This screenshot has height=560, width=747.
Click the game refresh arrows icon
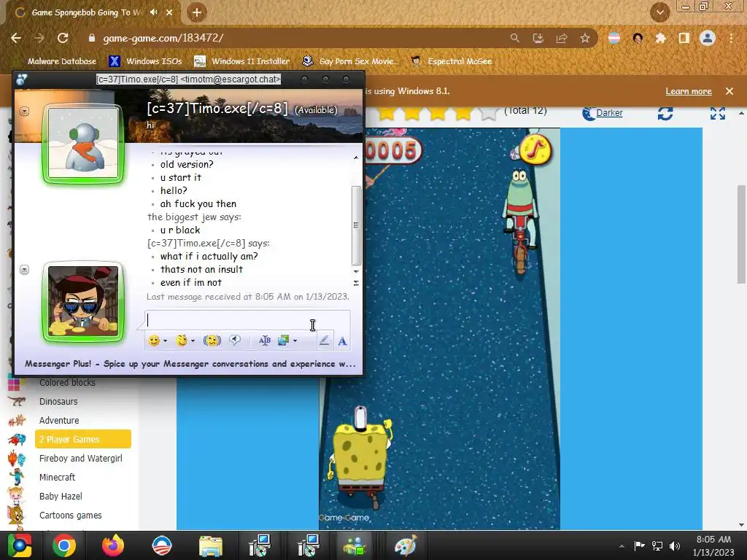pos(665,113)
